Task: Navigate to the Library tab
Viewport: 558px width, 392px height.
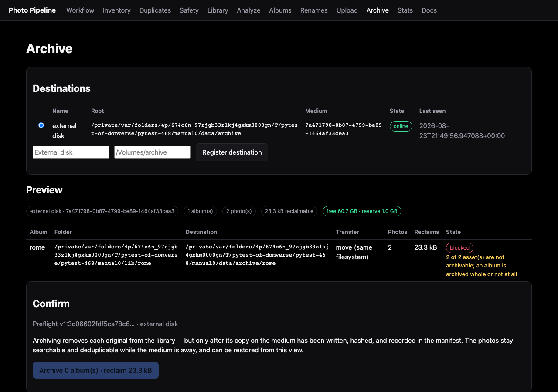Action: point(218,10)
